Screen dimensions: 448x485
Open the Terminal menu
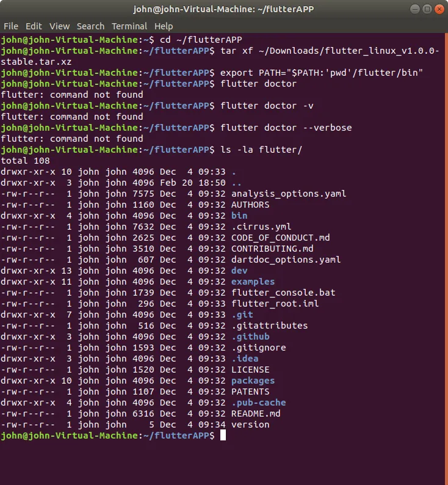(x=129, y=26)
